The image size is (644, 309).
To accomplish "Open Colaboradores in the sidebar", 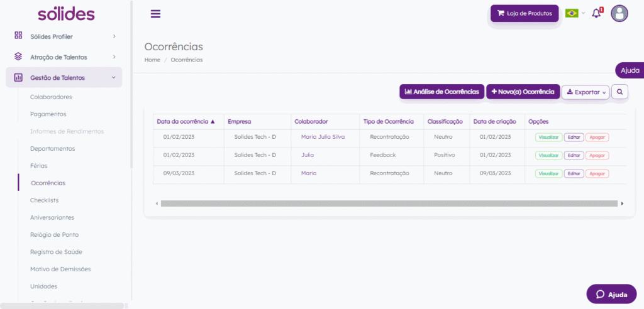I will click(51, 97).
